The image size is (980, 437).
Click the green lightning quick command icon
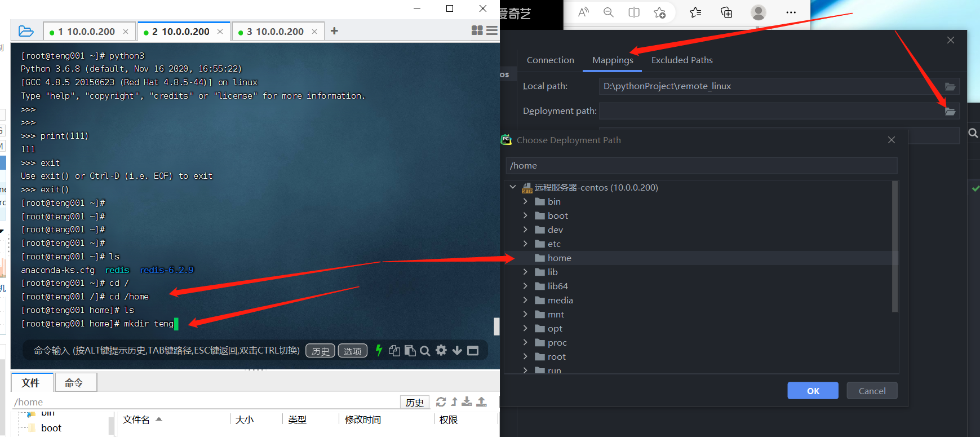(379, 350)
